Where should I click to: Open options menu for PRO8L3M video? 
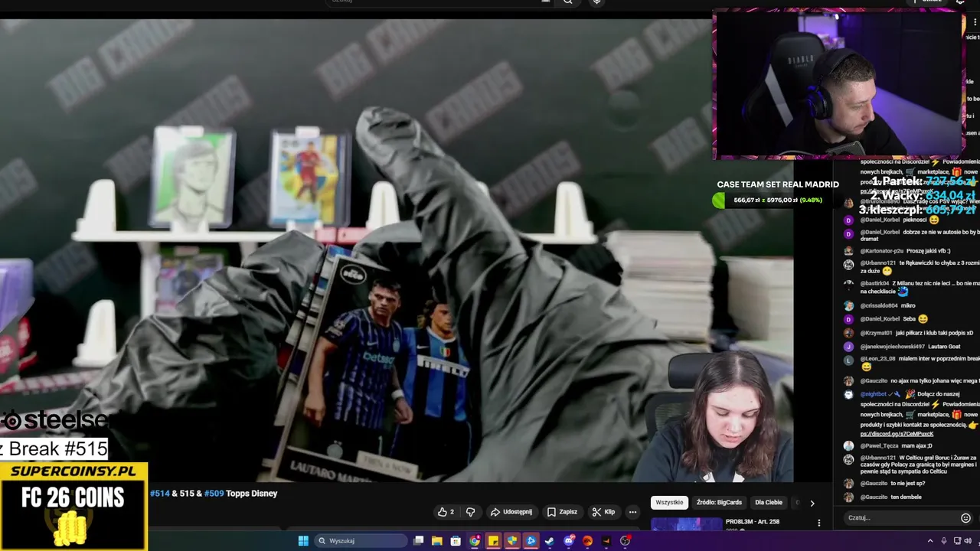coord(818,523)
